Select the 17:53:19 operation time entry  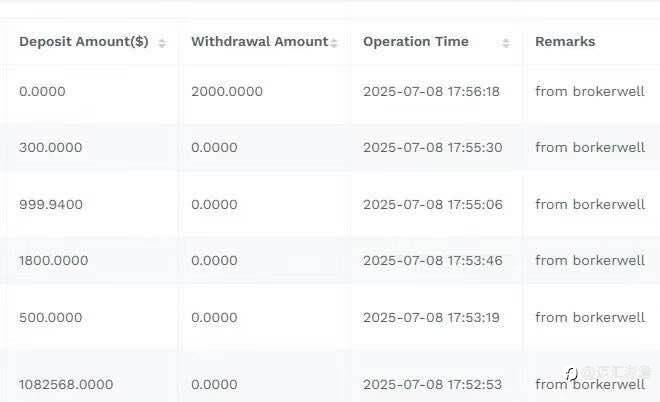coord(431,318)
